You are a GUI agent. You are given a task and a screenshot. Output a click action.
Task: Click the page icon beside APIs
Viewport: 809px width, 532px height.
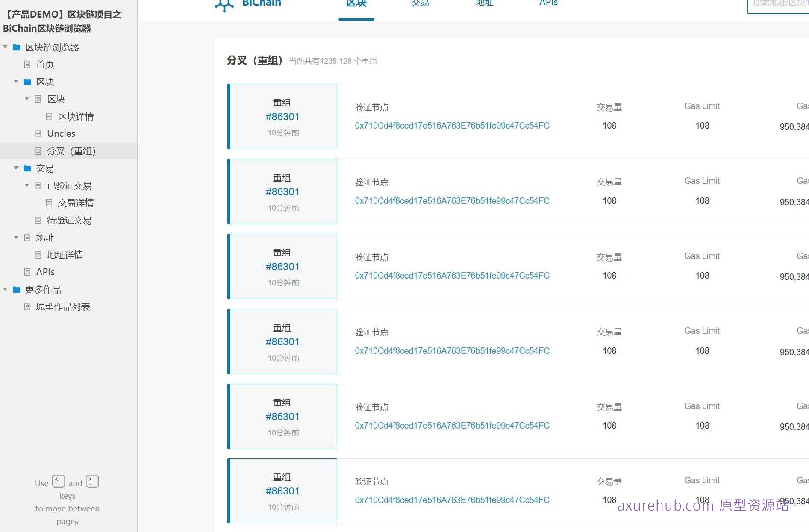tap(27, 272)
